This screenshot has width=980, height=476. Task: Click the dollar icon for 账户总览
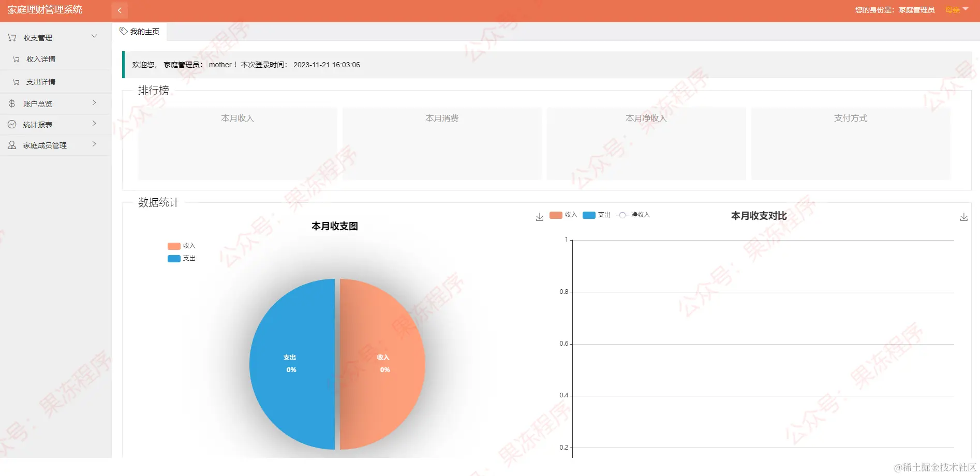tap(12, 103)
